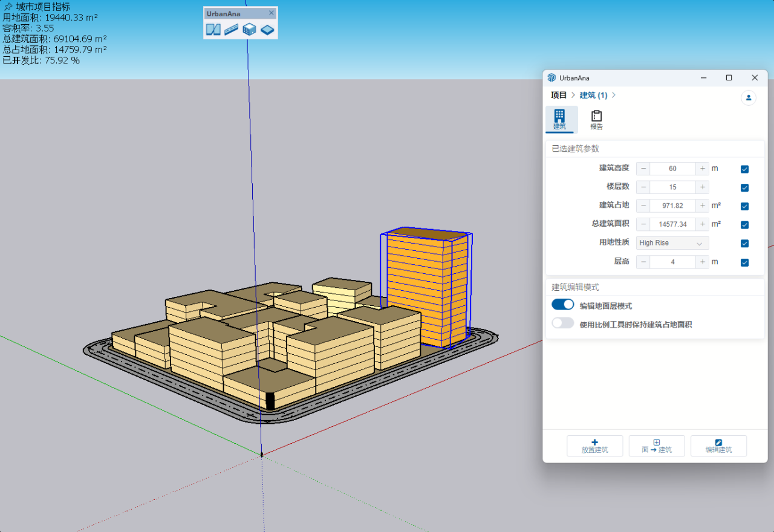774x532 pixels.
Task: Increase 建筑高度 with the plus button
Action: (x=702, y=169)
